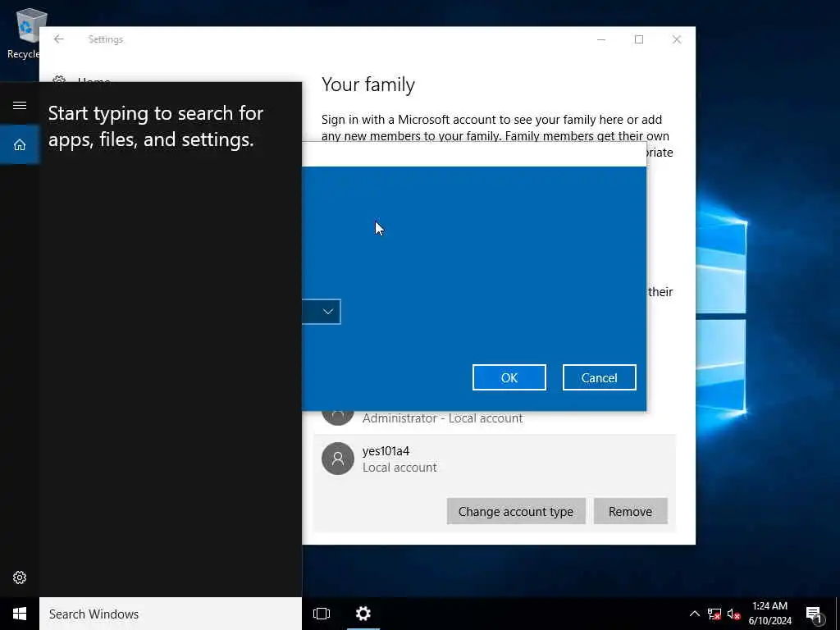The height and width of the screenshot is (630, 840).
Task: Open the muted volume tray icon
Action: coord(734,614)
